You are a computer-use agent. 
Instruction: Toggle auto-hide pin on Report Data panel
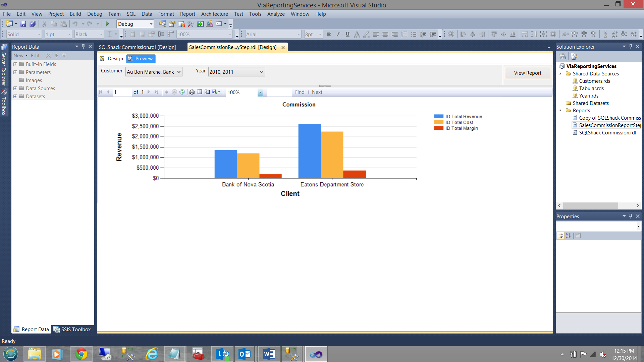tap(84, 47)
